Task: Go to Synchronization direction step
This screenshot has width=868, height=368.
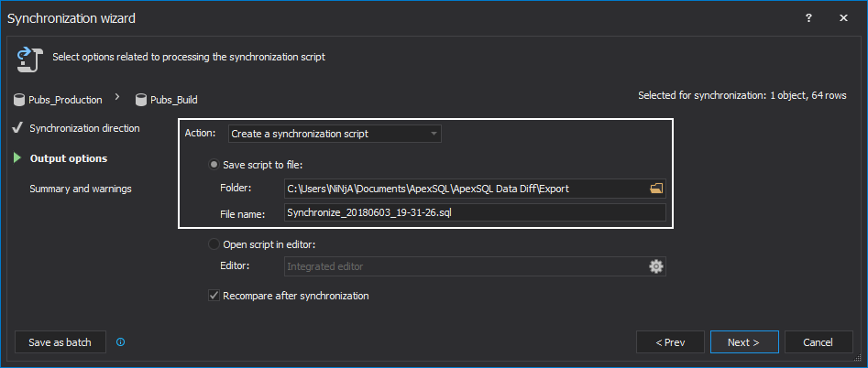Action: pyautogui.click(x=84, y=128)
